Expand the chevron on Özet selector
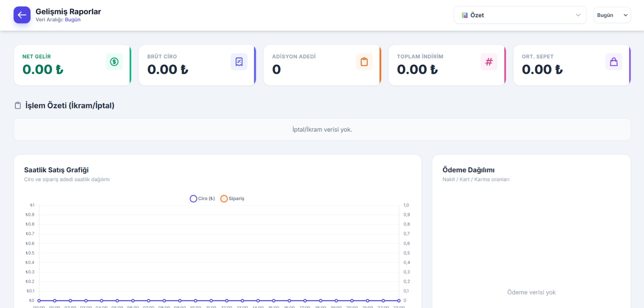 pos(578,15)
